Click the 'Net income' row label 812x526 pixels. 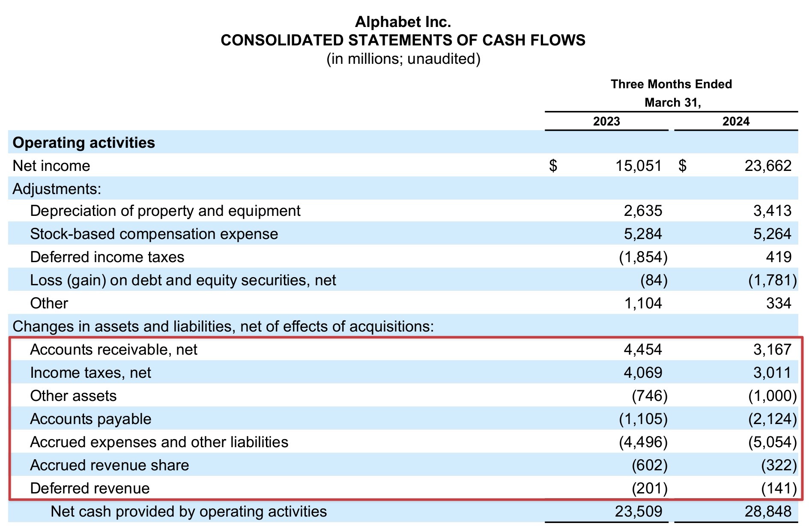point(51,166)
